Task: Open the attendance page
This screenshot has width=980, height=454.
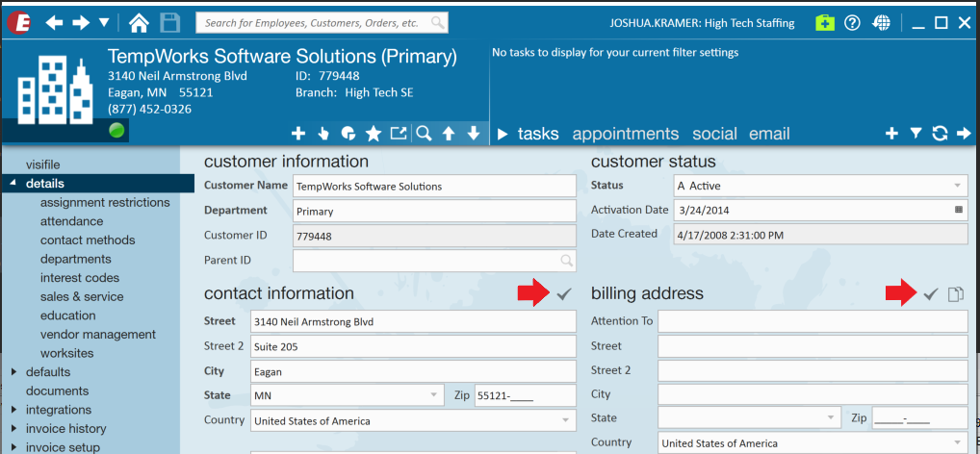Action: 72,221
